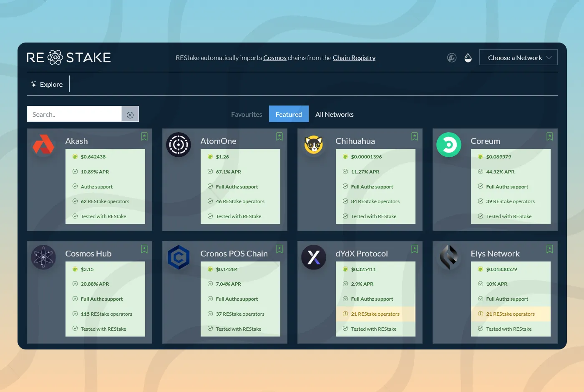Follow the Cosmos link in header
The image size is (584, 392).
click(x=274, y=58)
